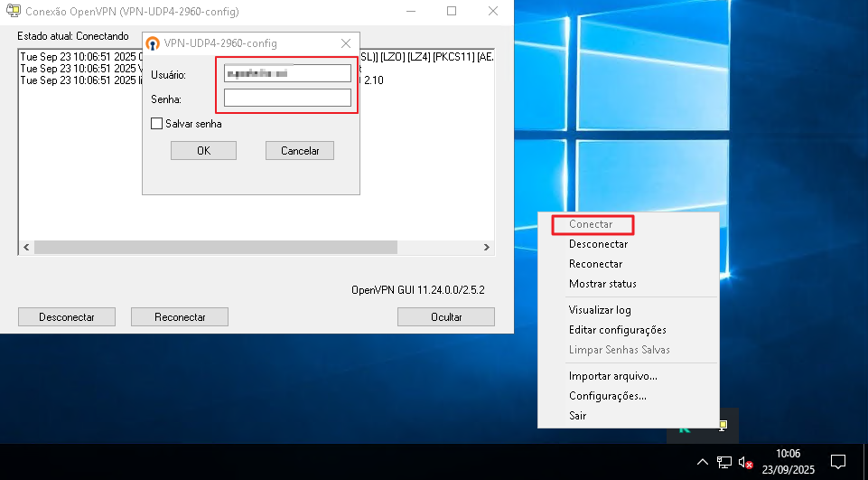Click the OpenVPN keyhole icon in credentials dialog

pos(153,43)
